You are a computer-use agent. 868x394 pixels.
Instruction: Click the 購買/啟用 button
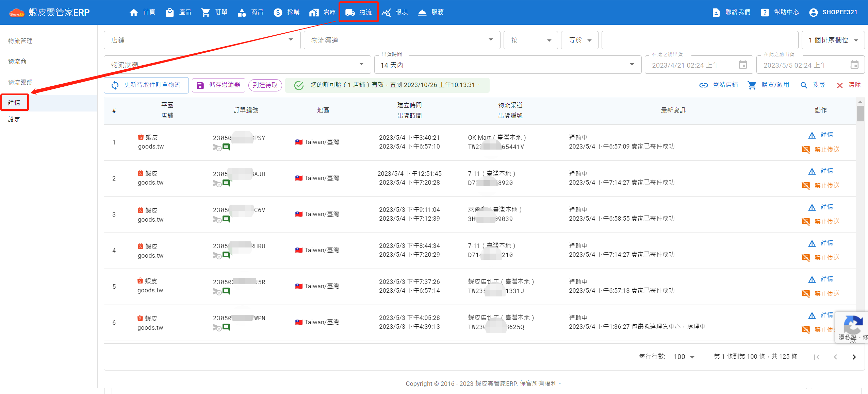point(768,85)
